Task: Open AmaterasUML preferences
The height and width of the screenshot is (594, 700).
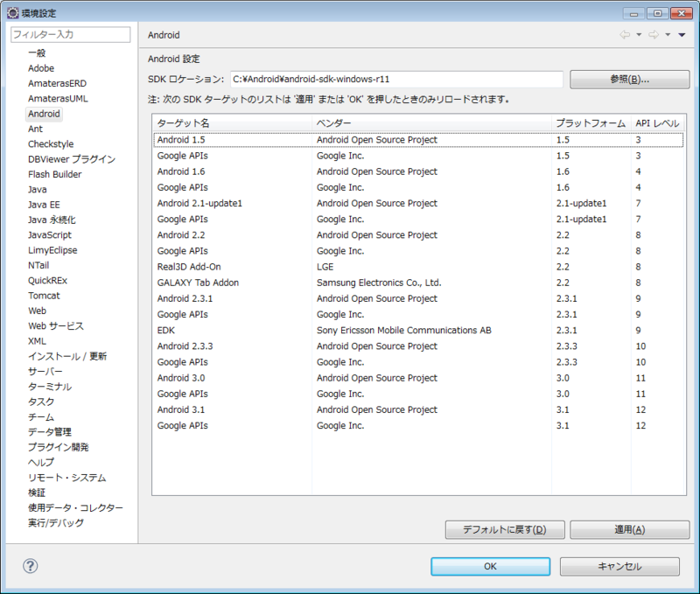Action: 58,99
